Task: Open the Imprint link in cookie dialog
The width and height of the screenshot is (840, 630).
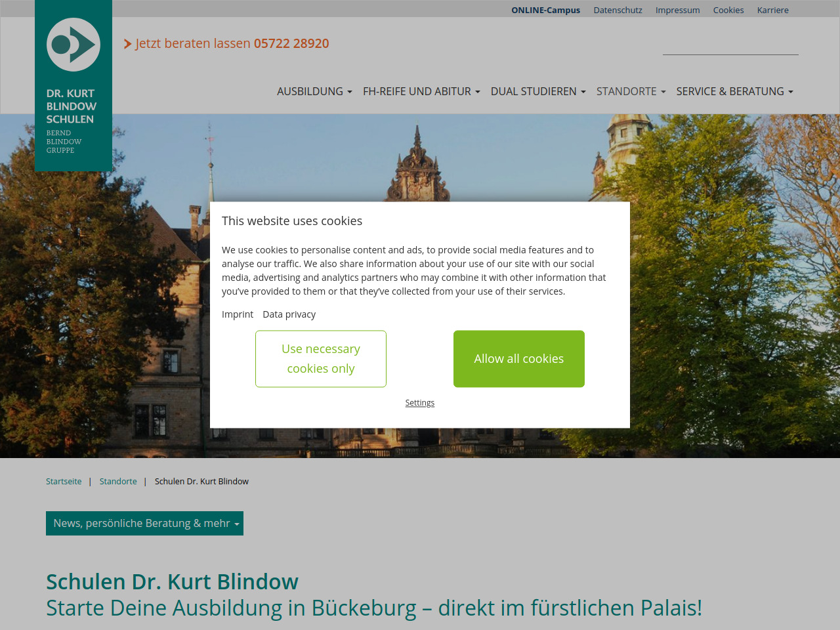Action: click(238, 314)
